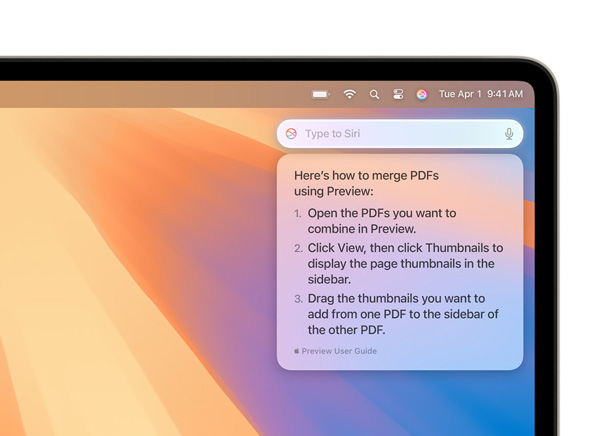
Task: Select step 1 'Open the PDFs you want to'
Action: pyautogui.click(x=382, y=213)
